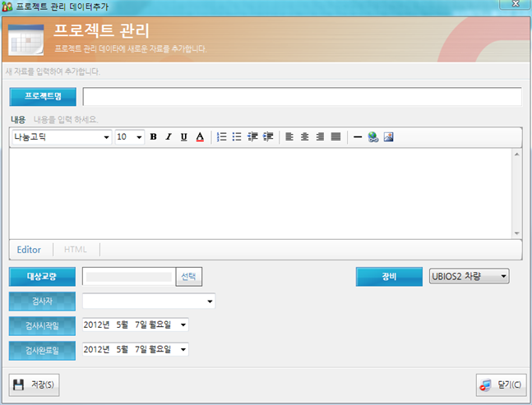Click the 닫기(C) close button
Image resolution: width=532 pixels, height=405 pixels.
[501, 384]
